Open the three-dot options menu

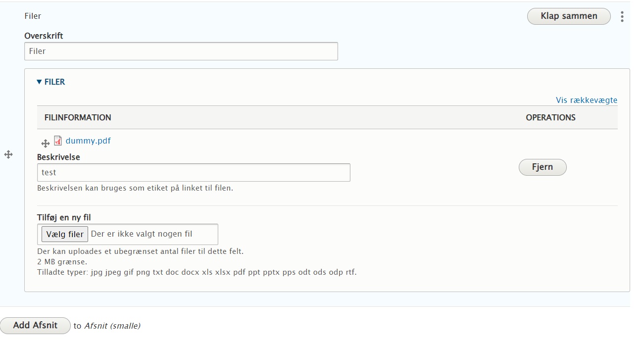pos(622,17)
